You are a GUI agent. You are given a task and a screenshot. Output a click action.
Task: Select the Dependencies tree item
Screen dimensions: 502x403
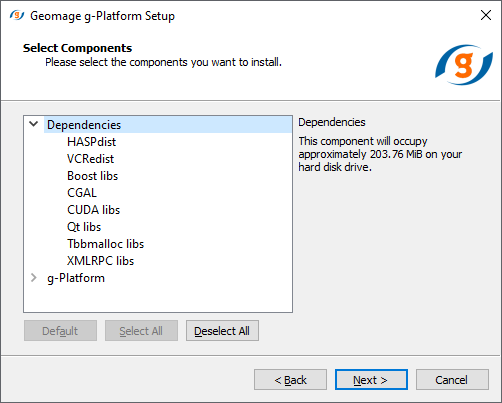(x=84, y=125)
